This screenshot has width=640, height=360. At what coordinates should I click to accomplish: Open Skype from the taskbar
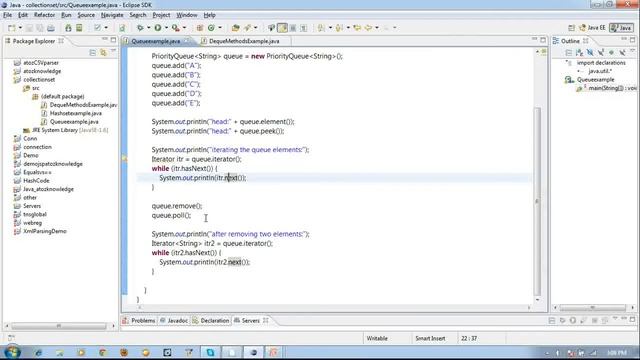[x=210, y=352]
